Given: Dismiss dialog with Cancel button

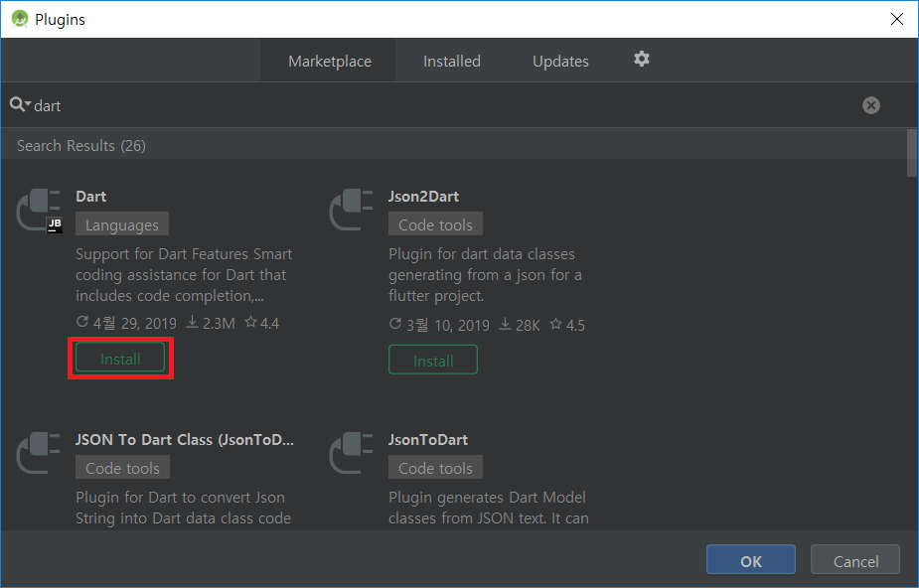Looking at the screenshot, I should click(x=855, y=560).
